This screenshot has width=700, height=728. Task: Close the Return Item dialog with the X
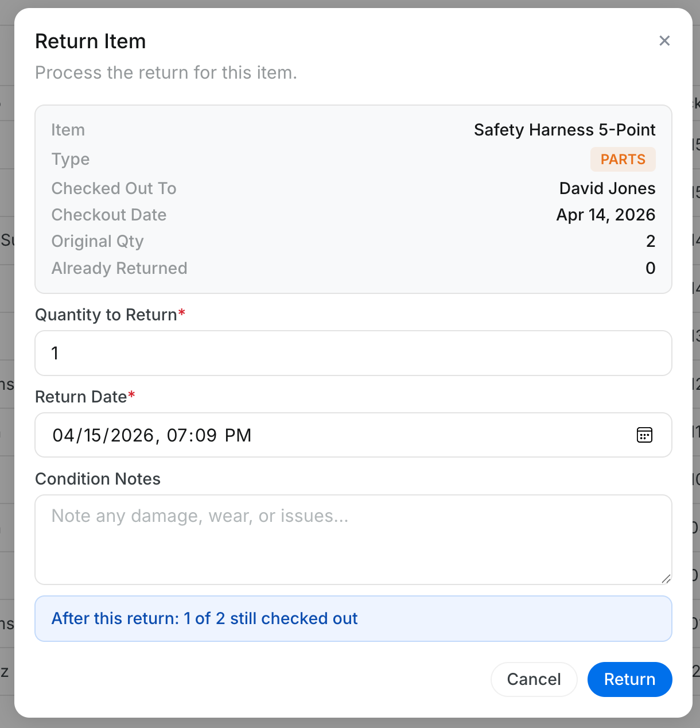click(x=664, y=41)
